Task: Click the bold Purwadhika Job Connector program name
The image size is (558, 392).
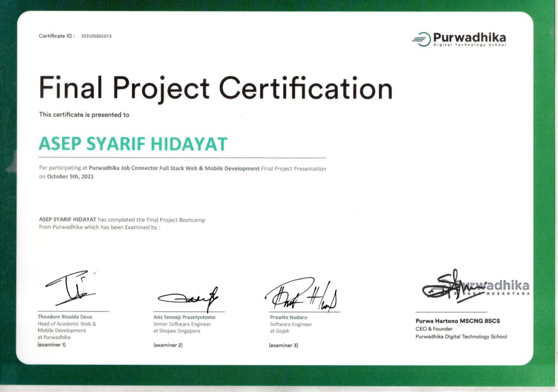Action: 174,169
